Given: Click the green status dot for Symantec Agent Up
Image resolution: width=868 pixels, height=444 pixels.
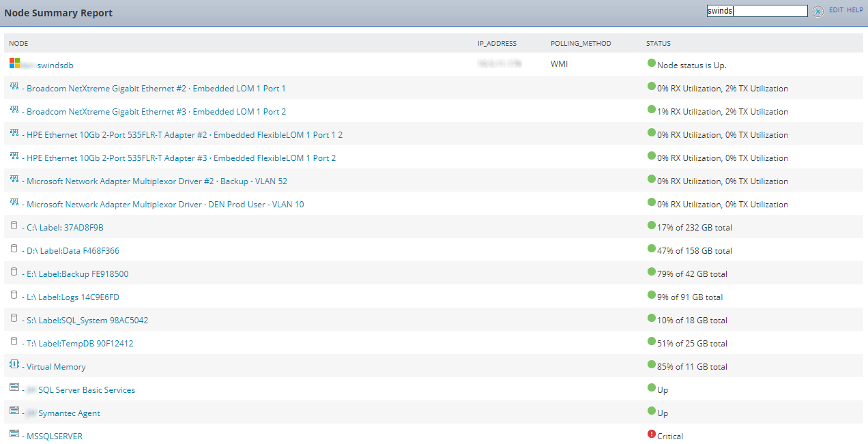Looking at the screenshot, I should pyautogui.click(x=651, y=411).
